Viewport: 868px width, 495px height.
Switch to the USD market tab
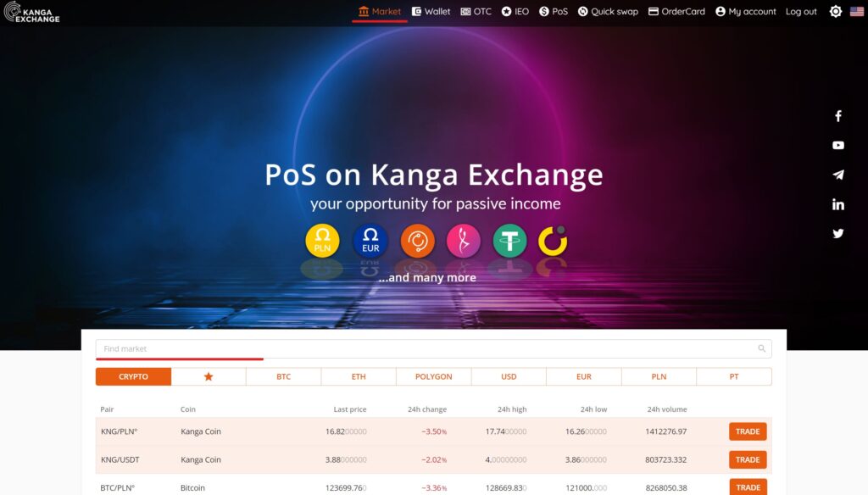(x=509, y=376)
